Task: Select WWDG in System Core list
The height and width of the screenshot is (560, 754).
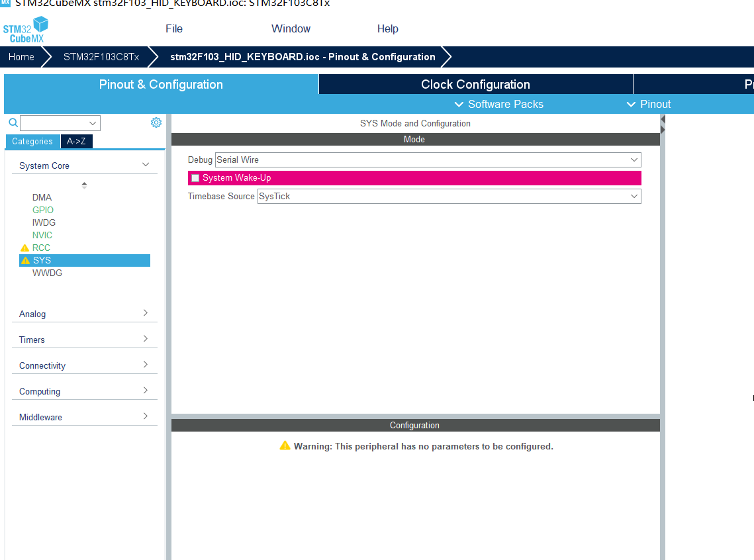Action: [x=47, y=273]
